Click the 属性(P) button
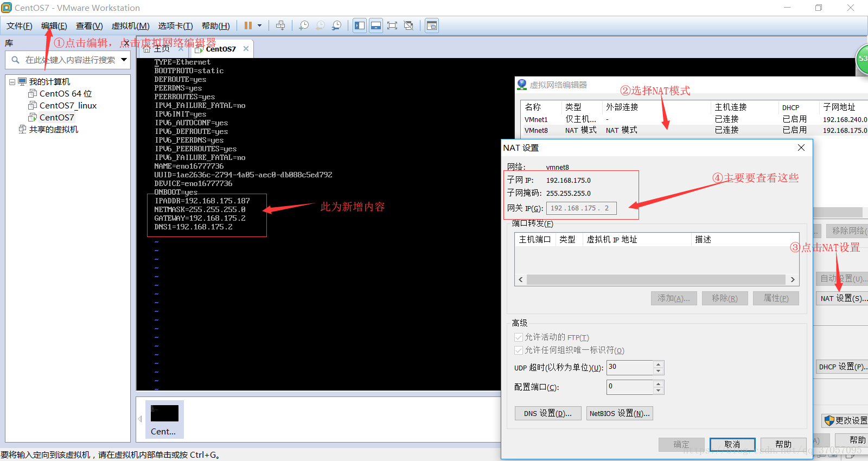Screen dimensions: 868x461 pos(776,298)
